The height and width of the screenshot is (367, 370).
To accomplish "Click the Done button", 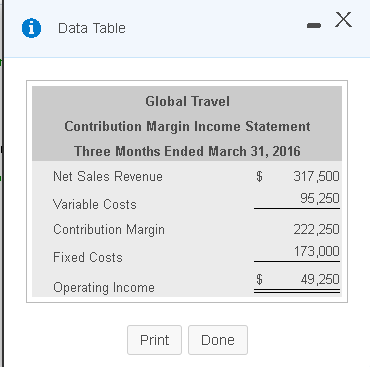I will (218, 340).
